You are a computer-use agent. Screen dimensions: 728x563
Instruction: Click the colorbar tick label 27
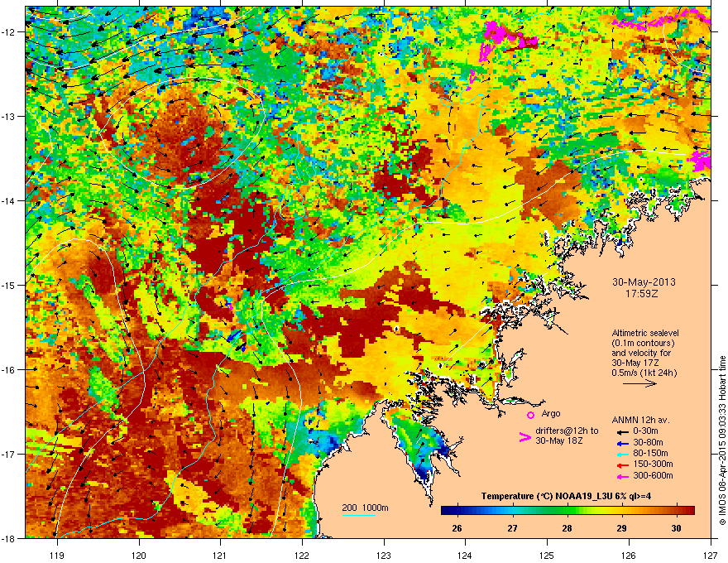click(512, 528)
